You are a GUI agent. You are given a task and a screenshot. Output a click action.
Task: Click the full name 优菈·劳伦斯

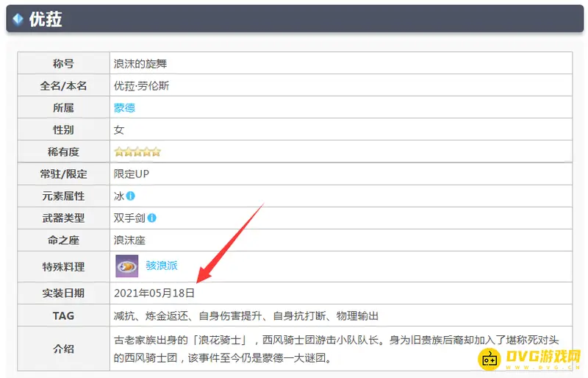click(142, 86)
